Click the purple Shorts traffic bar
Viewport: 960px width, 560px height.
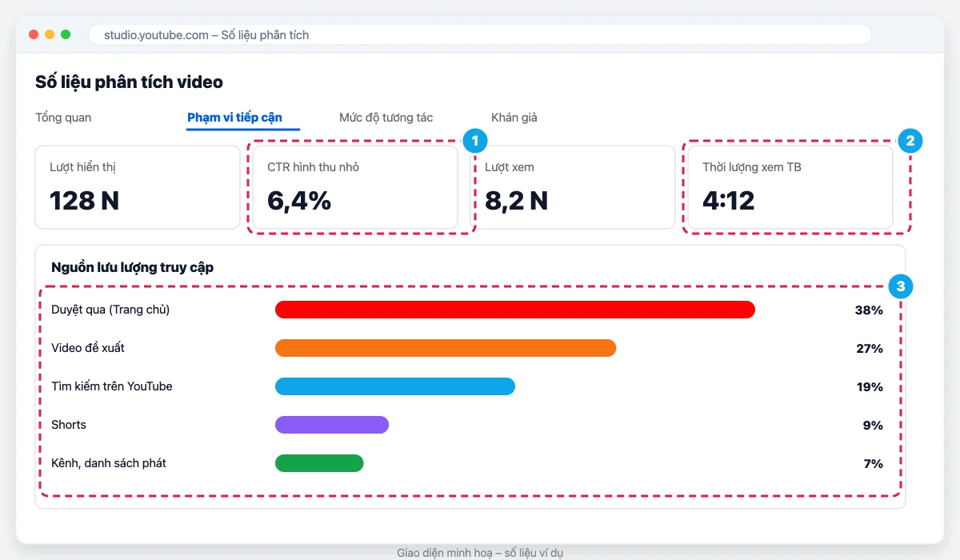(x=332, y=425)
